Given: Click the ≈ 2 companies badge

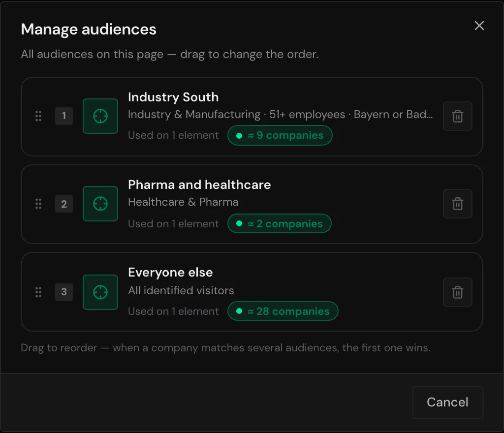Looking at the screenshot, I should pos(280,223).
